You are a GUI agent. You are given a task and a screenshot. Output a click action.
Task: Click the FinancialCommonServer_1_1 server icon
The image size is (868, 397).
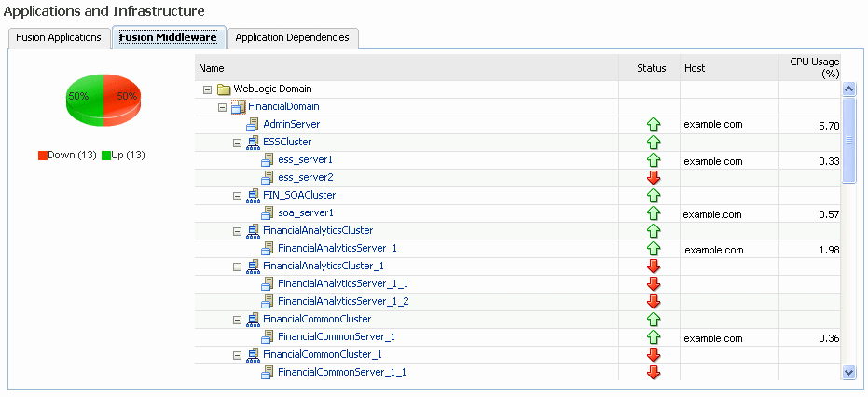coord(268,373)
